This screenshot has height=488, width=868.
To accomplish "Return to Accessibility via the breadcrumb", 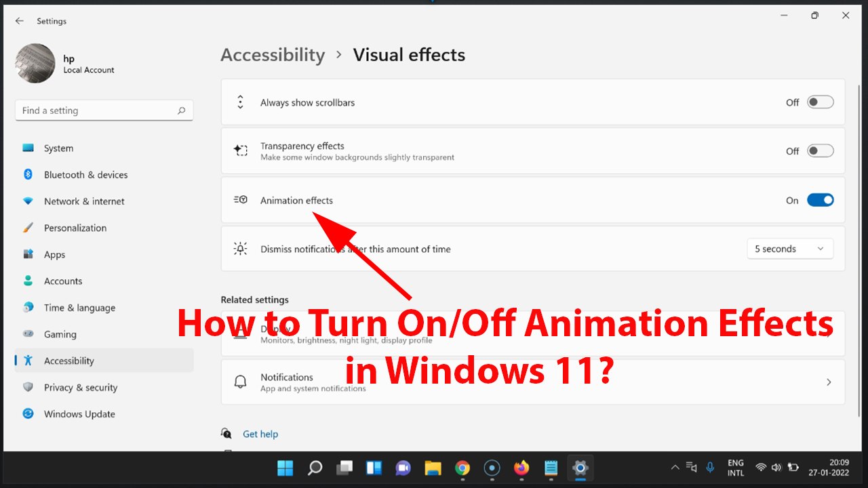I will 273,55.
